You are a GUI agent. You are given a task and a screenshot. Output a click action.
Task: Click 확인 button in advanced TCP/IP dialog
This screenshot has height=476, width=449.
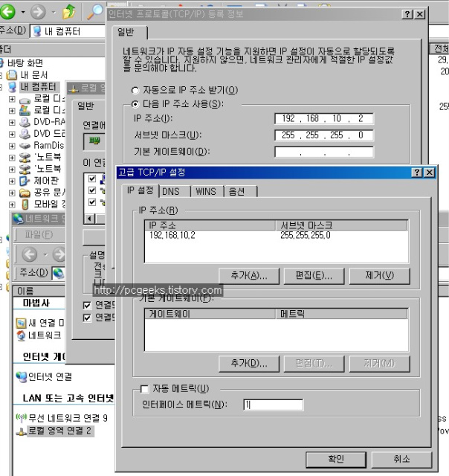click(336, 460)
